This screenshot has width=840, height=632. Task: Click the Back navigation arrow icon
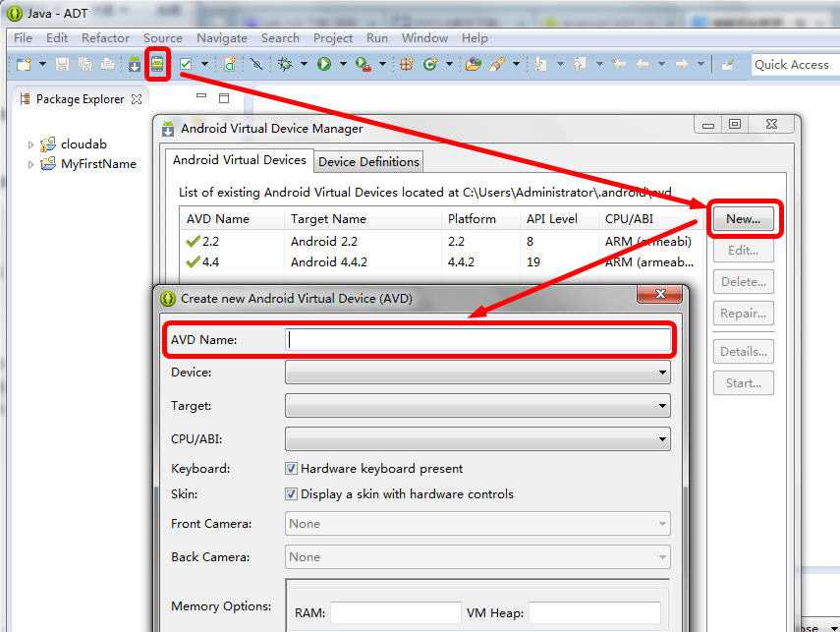click(x=643, y=64)
